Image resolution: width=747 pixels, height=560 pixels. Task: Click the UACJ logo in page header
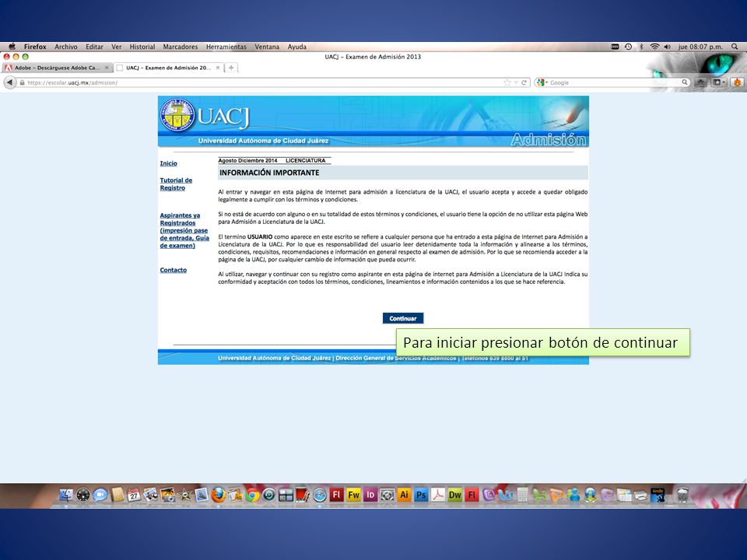coord(205,115)
